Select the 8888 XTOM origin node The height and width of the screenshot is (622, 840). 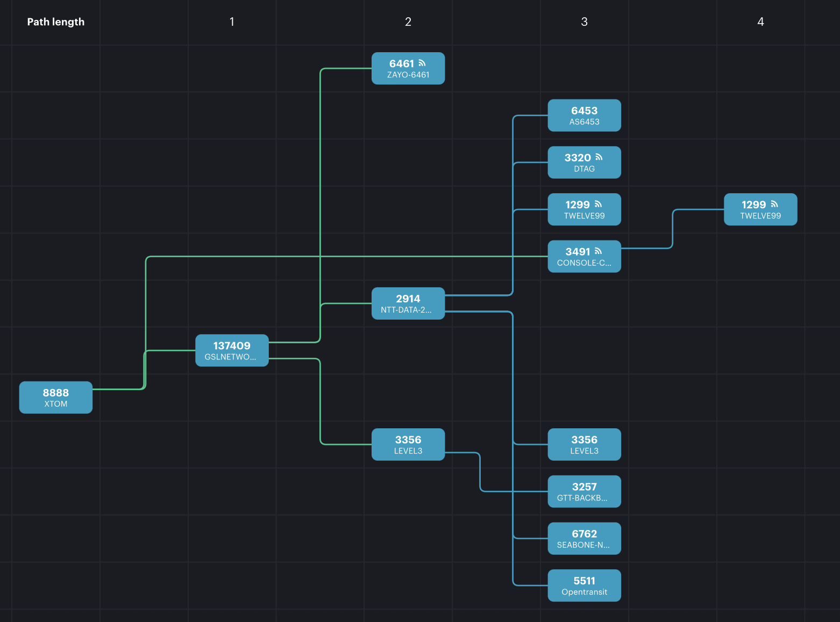point(56,398)
